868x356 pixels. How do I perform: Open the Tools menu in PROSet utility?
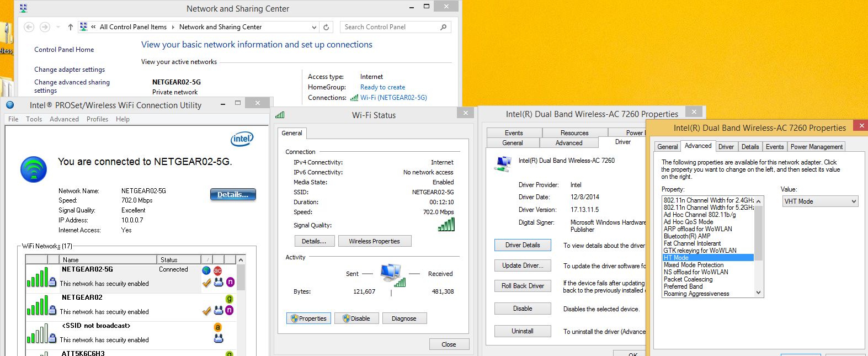34,119
